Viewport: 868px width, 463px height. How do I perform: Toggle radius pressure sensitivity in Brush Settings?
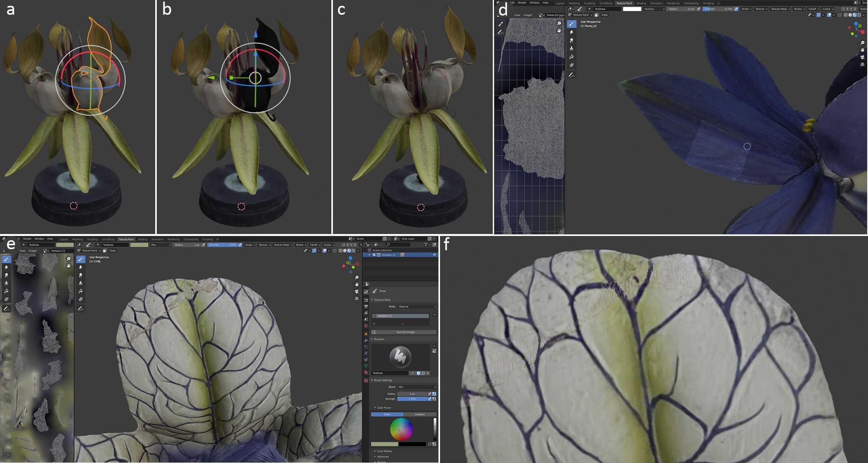430,394
